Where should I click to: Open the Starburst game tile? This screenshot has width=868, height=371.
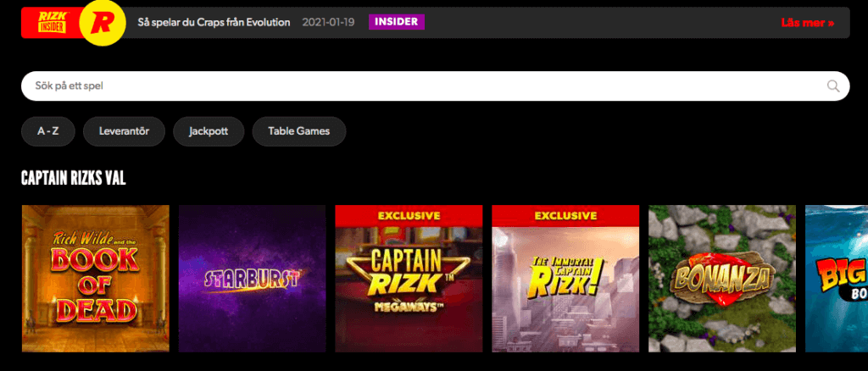[253, 279]
